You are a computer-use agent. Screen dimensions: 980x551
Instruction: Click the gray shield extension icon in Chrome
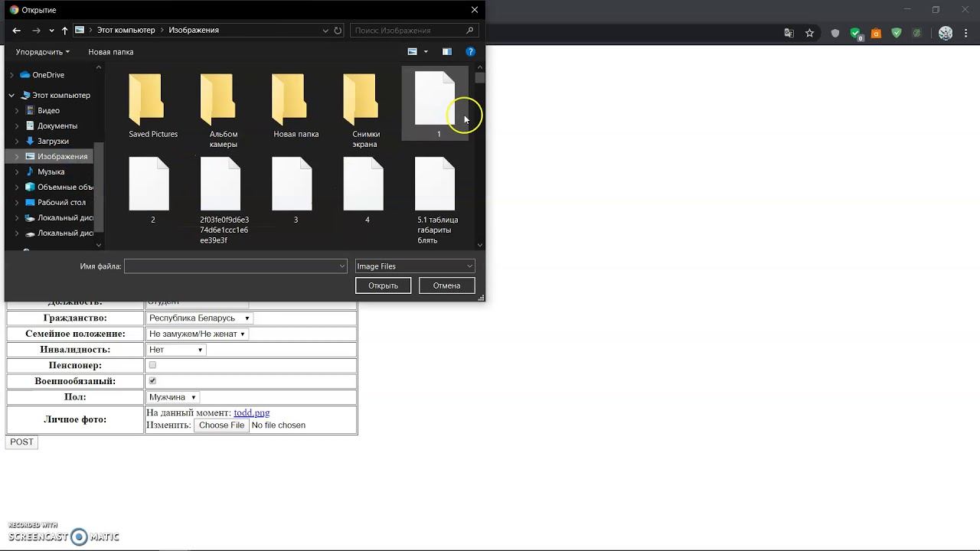[x=835, y=33]
